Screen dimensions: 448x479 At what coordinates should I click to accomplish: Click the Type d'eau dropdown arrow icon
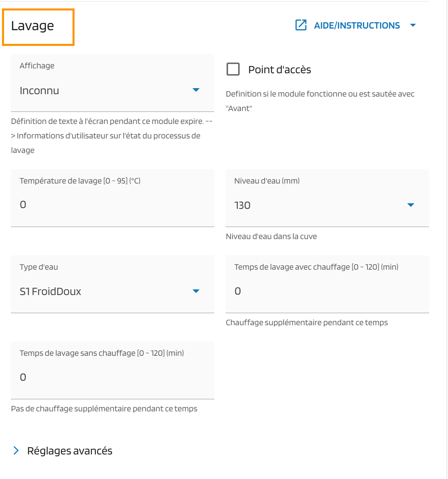[196, 291]
